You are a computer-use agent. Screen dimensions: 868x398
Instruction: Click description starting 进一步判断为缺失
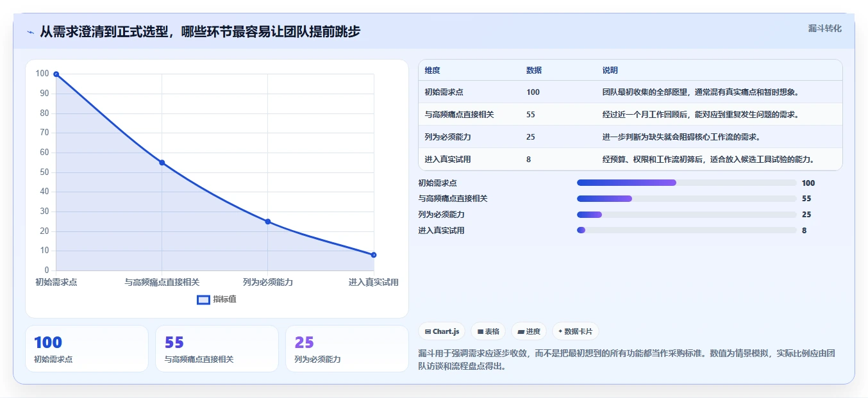681,137
